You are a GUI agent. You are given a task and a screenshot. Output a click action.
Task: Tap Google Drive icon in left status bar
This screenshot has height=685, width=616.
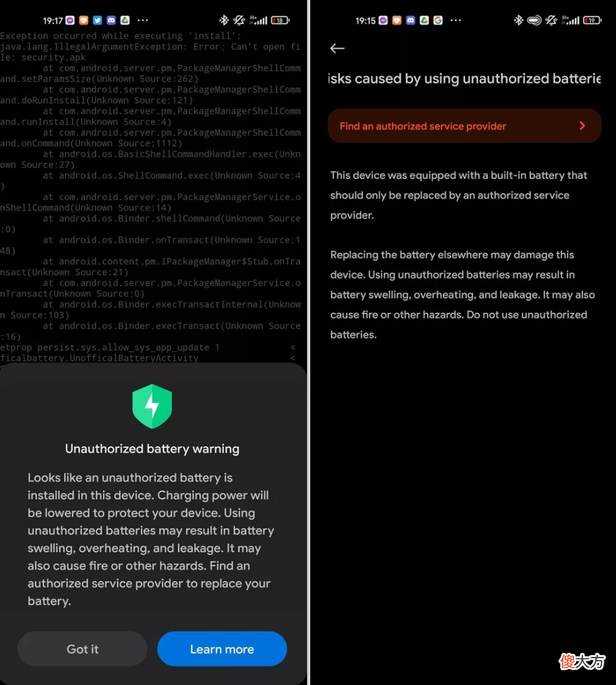(x=125, y=20)
